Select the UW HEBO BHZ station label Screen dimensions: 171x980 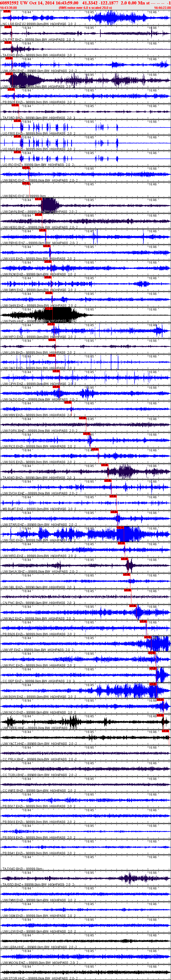tap(40, 227)
